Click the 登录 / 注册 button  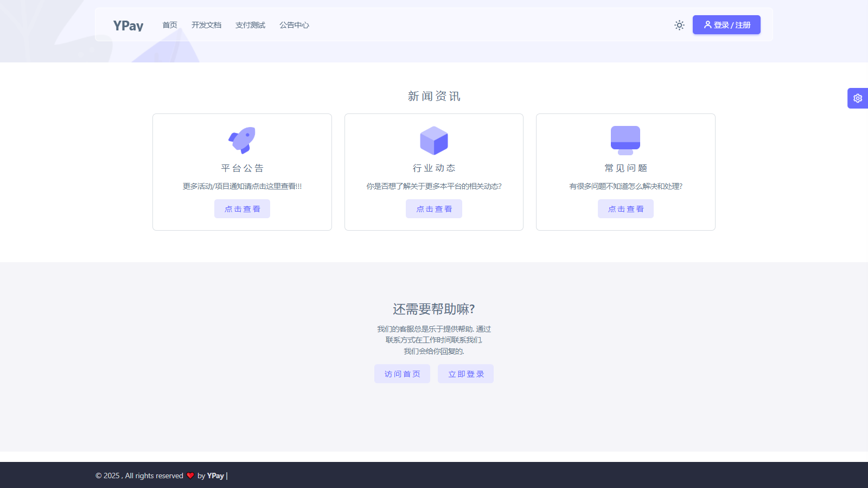[726, 25]
